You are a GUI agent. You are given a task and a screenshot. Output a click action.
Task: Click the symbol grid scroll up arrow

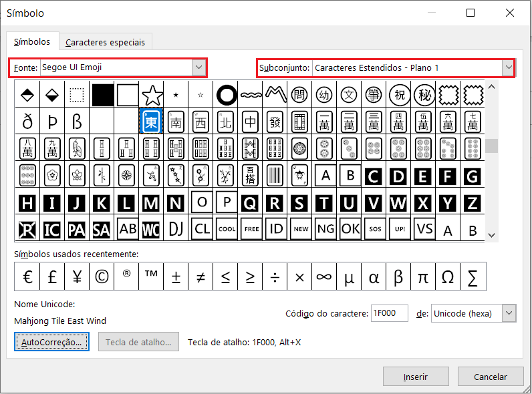[491, 87]
